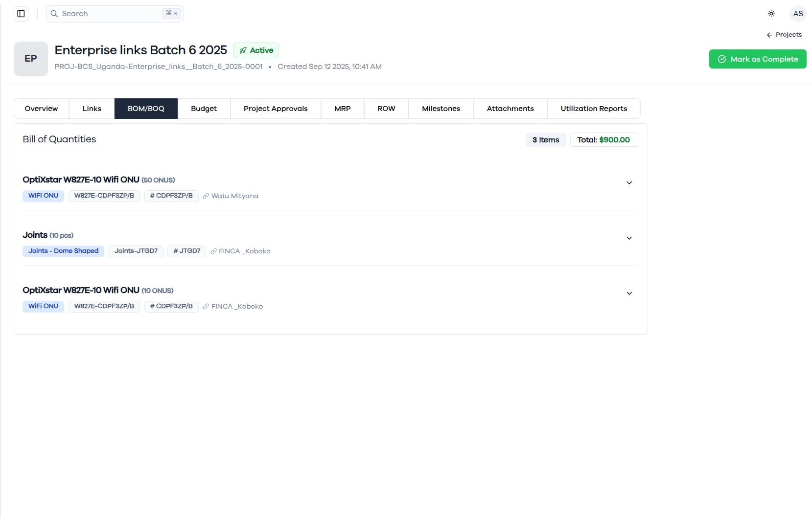Open FINCA _Koboko link under Joints
Image resolution: width=812 pixels, height=519 pixels.
245,251
